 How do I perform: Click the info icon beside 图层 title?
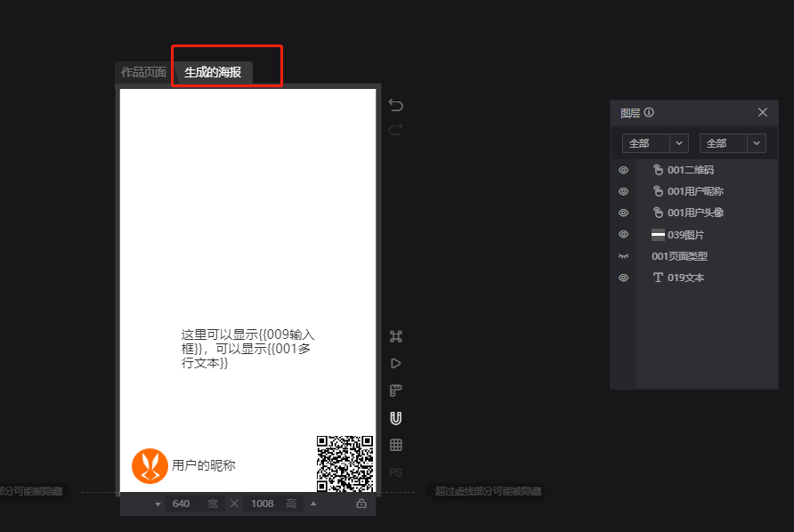pyautogui.click(x=649, y=112)
